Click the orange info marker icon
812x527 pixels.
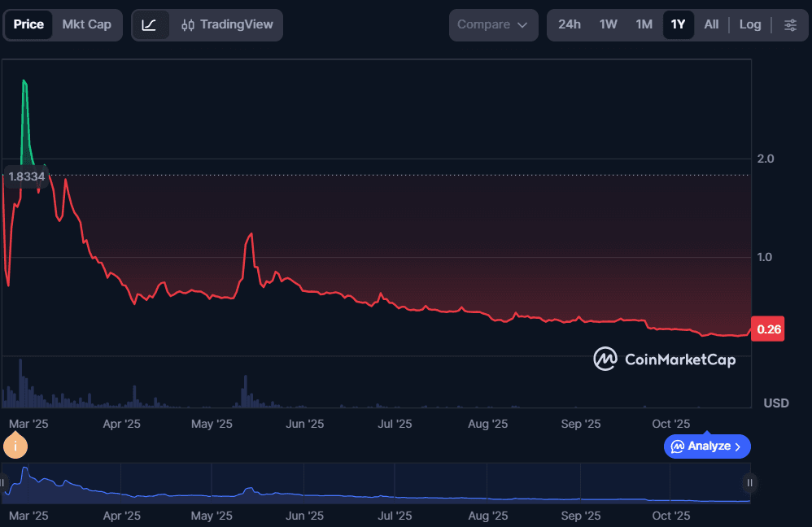15,446
